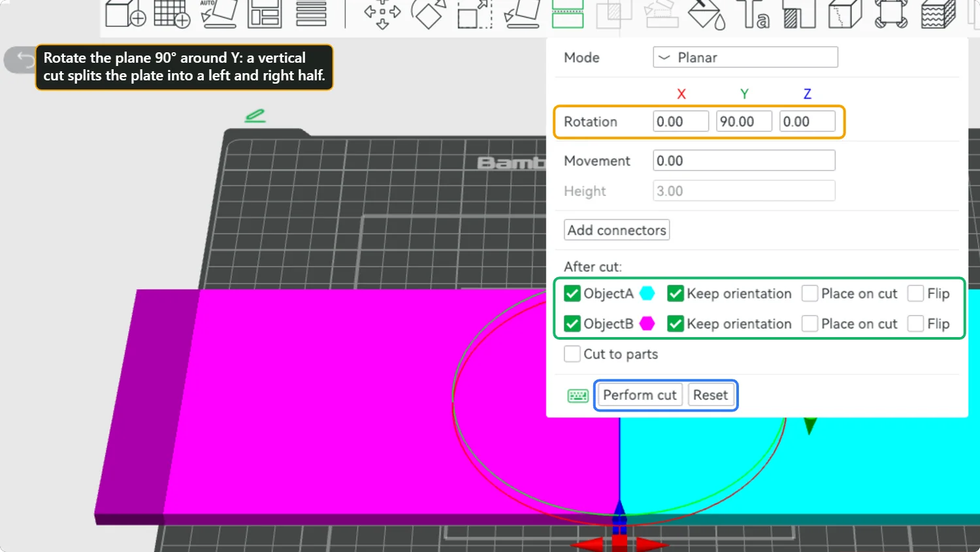Uncheck Keep orientation for ObjectA

click(676, 294)
